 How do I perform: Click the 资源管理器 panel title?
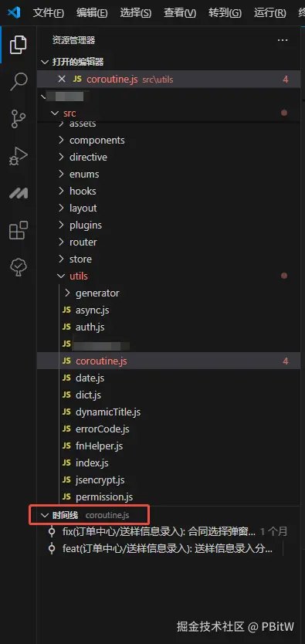pyautogui.click(x=73, y=40)
